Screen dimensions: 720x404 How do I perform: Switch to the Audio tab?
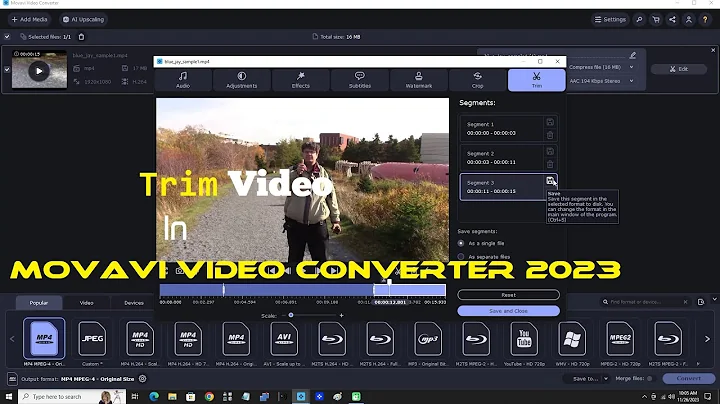(x=183, y=80)
